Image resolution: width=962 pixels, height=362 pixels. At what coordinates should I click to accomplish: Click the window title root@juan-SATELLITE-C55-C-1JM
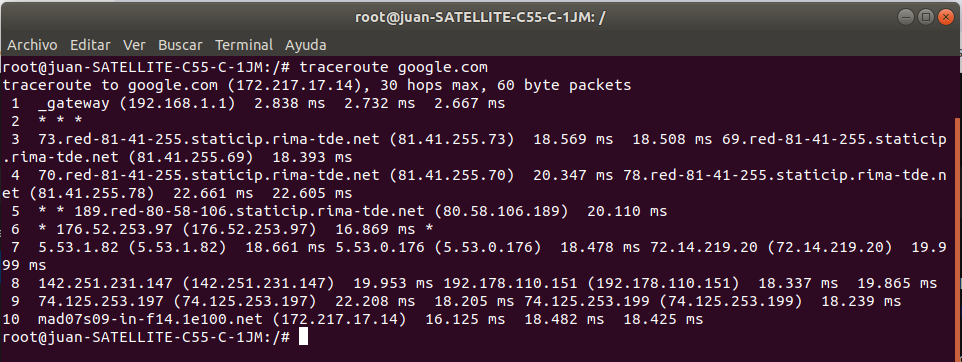click(x=480, y=17)
